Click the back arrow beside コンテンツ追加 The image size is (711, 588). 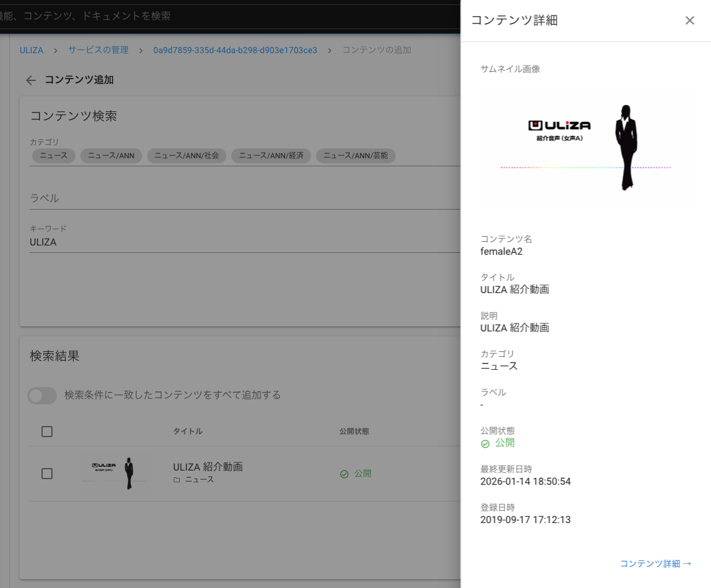[x=31, y=80]
